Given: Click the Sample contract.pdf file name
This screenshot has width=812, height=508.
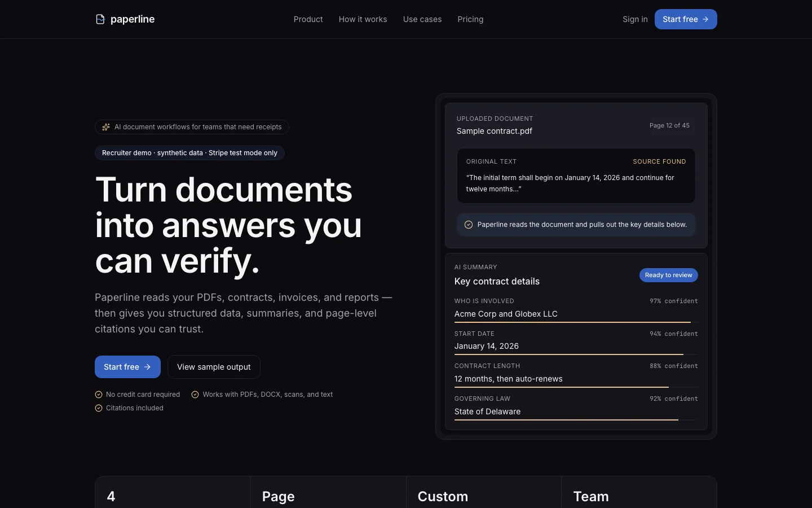Looking at the screenshot, I should coord(495,131).
